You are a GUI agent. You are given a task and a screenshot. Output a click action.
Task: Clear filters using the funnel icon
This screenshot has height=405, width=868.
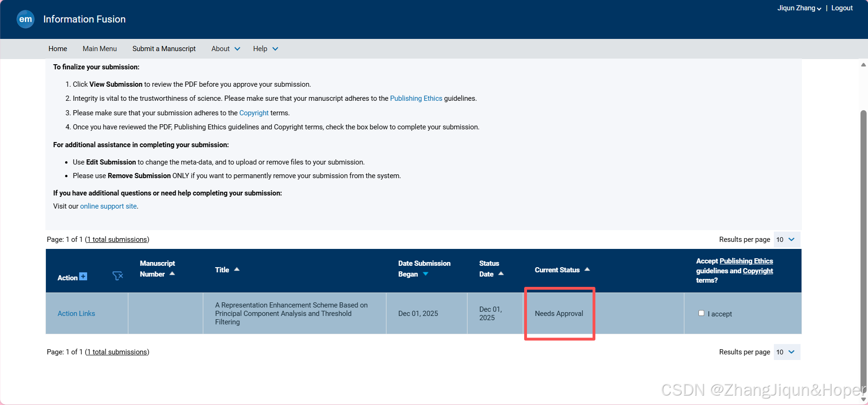pyautogui.click(x=118, y=276)
